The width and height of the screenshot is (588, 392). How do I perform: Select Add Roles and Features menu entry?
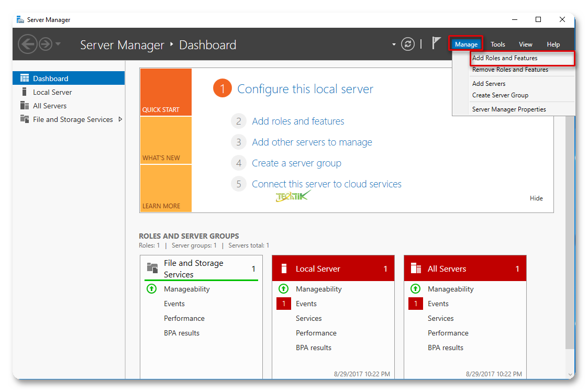[x=505, y=58]
